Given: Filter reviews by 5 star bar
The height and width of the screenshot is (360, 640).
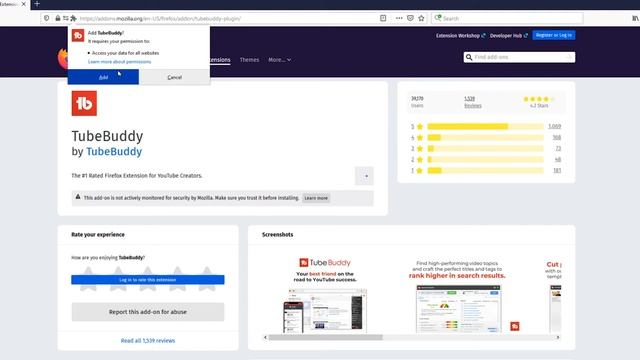Looking at the screenshot, I should pos(485,127).
